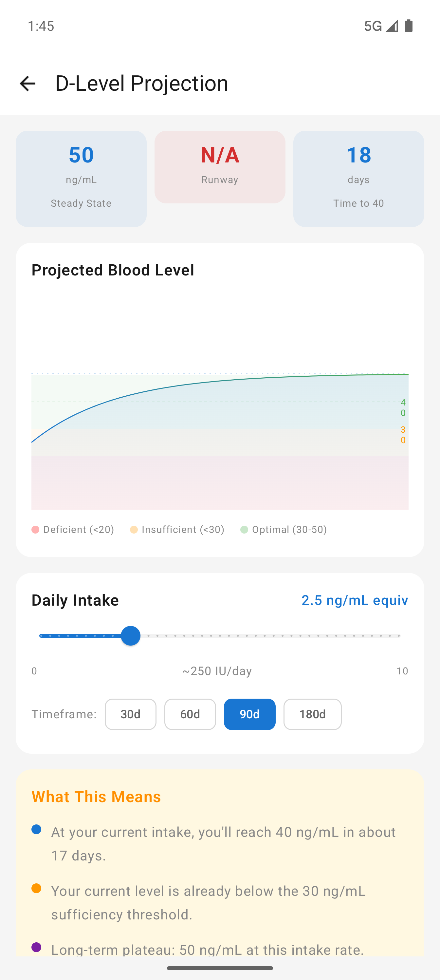Tap the battery icon in status bar
Screen dimensions: 440x980
[x=409, y=26]
